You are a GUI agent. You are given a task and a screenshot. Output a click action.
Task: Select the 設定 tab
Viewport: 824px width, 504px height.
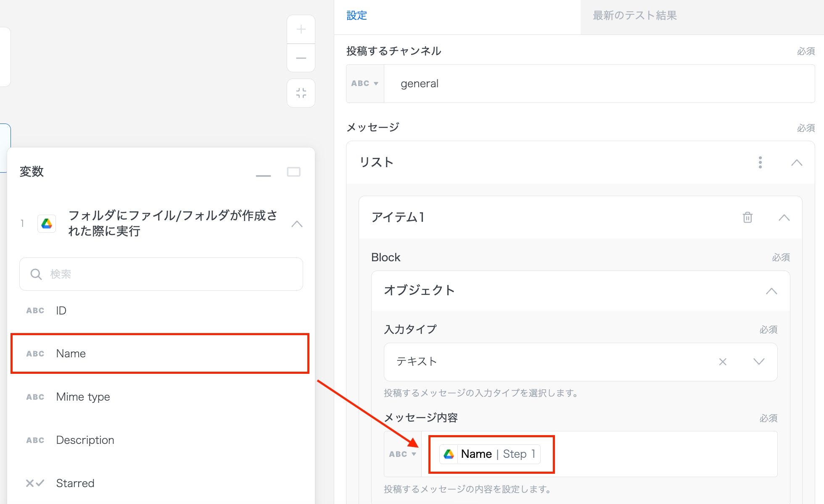point(357,16)
